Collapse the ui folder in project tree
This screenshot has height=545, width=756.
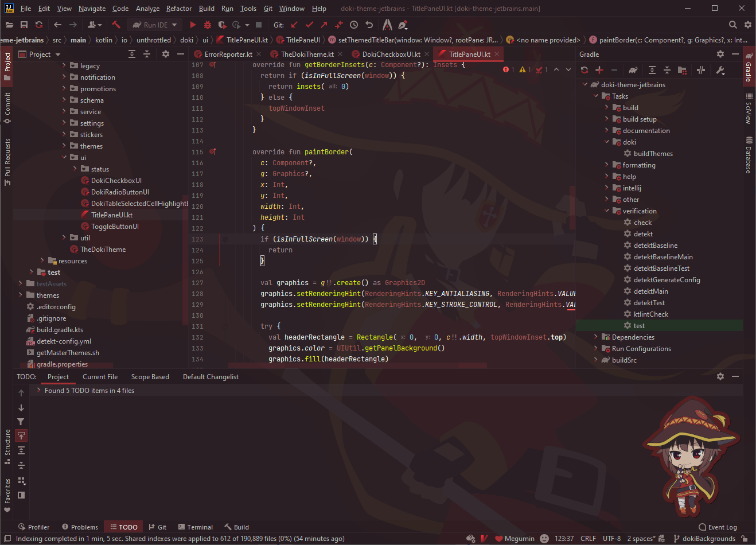pos(64,157)
